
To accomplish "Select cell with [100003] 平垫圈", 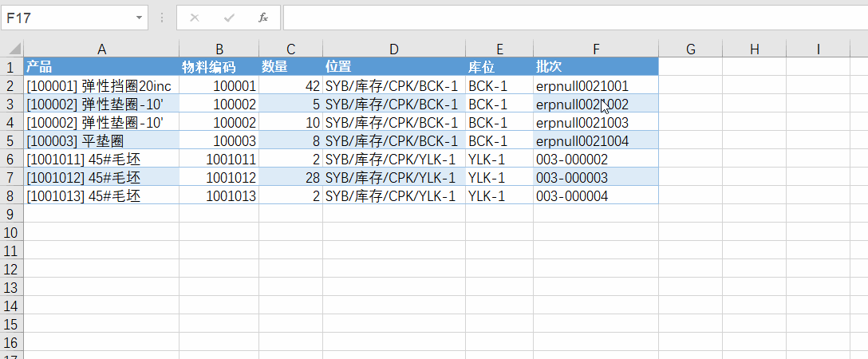I will (101, 140).
